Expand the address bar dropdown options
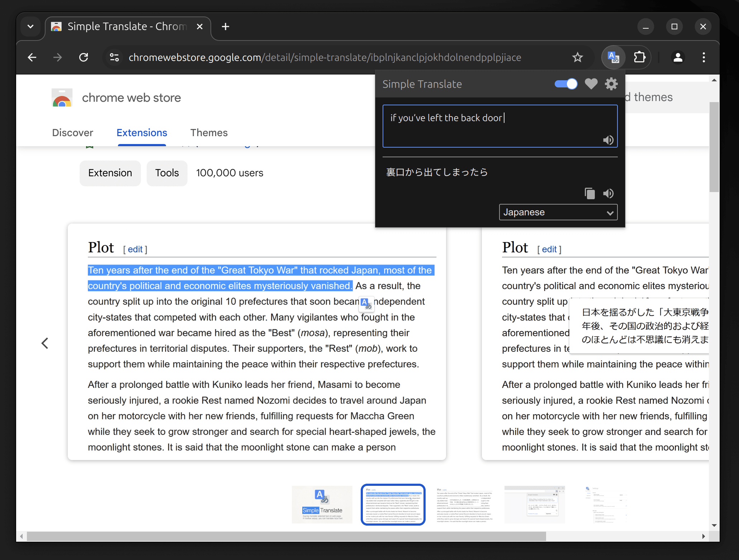This screenshot has width=739, height=560. 29,26
